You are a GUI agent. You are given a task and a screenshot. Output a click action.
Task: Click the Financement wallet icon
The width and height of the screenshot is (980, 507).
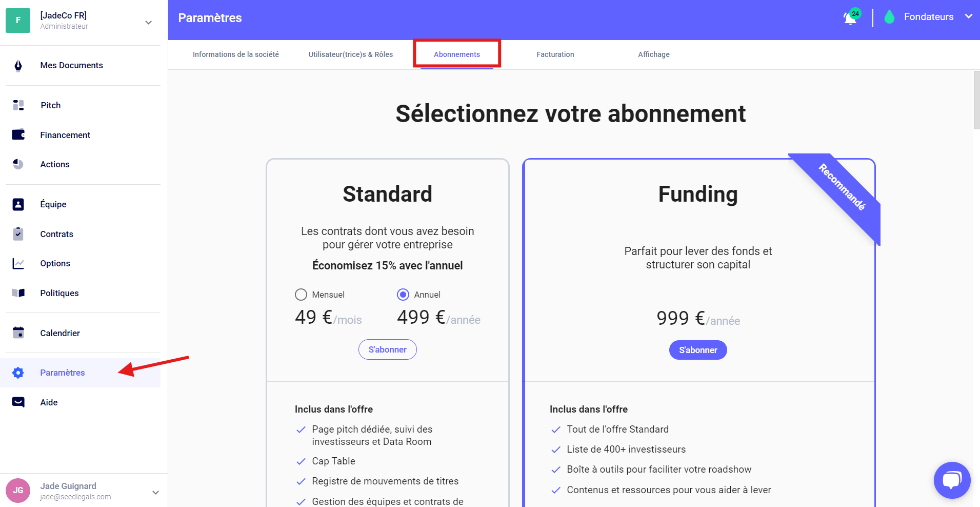point(18,135)
